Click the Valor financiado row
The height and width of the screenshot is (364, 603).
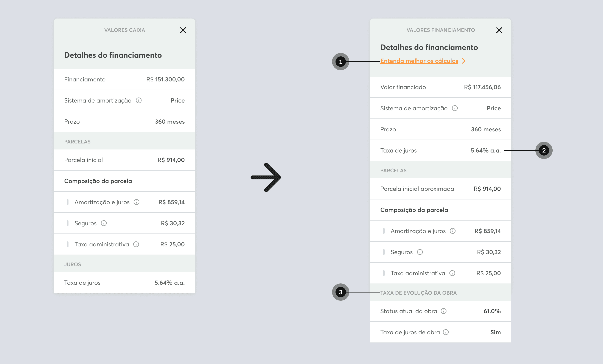[440, 87]
